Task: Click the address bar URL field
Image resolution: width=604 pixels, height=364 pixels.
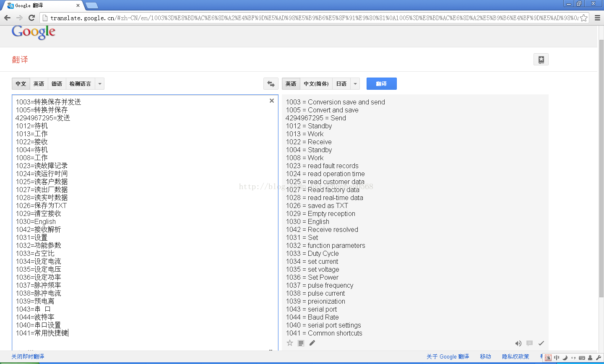Action: pyautogui.click(x=314, y=18)
